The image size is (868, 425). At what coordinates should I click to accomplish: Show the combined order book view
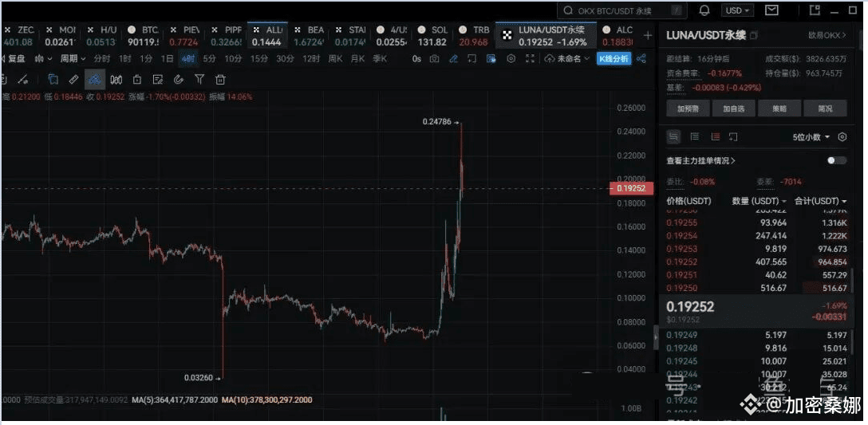[x=673, y=136]
